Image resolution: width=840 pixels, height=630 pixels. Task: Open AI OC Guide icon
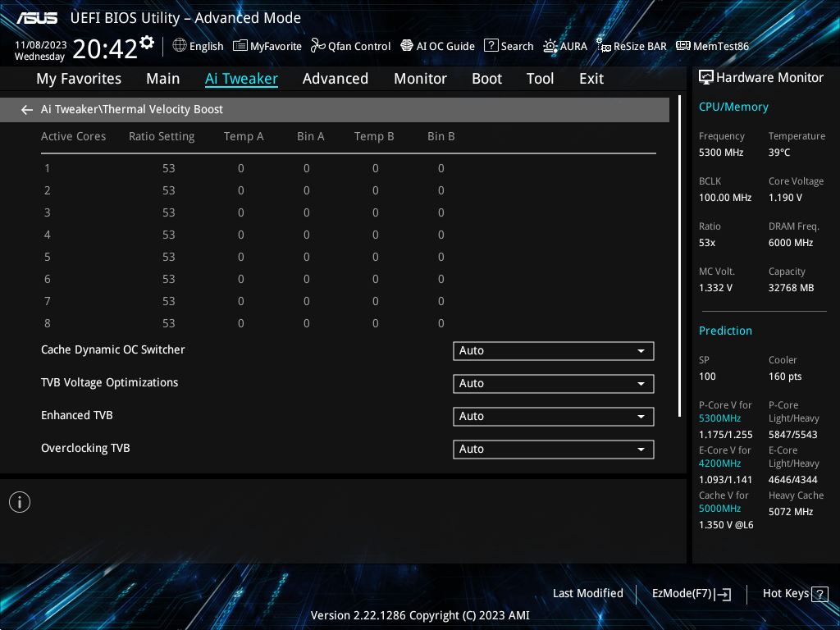click(x=407, y=46)
